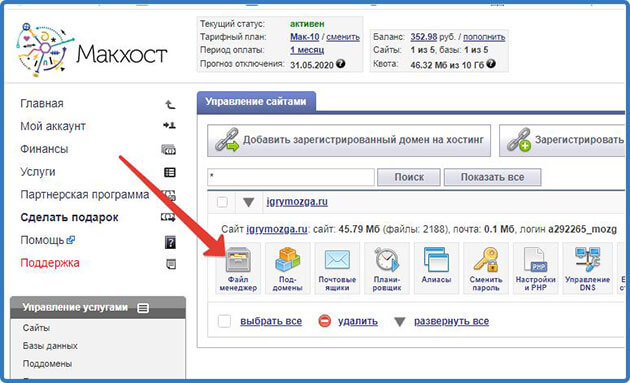The width and height of the screenshot is (630, 383).
Task: Open igrymozga.ru link in the row header
Action: coord(297,201)
